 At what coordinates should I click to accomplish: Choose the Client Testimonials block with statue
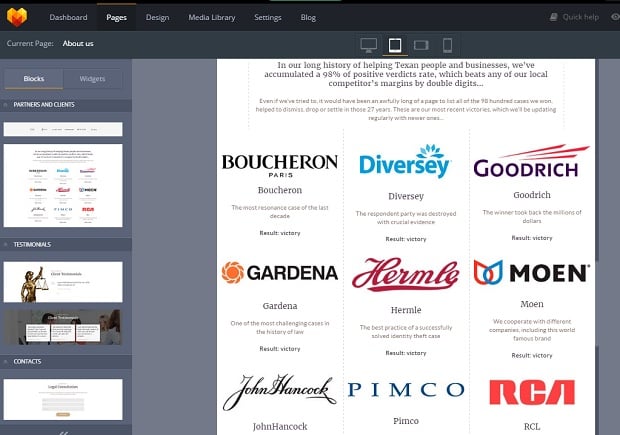[63, 281]
